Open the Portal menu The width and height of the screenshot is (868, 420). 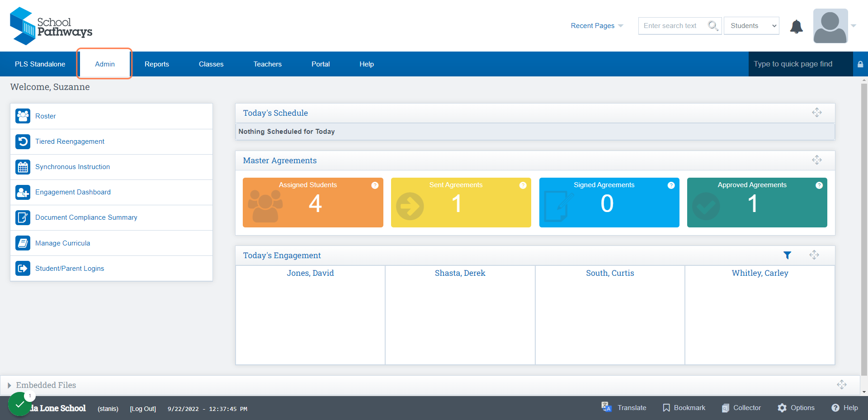[x=321, y=64]
